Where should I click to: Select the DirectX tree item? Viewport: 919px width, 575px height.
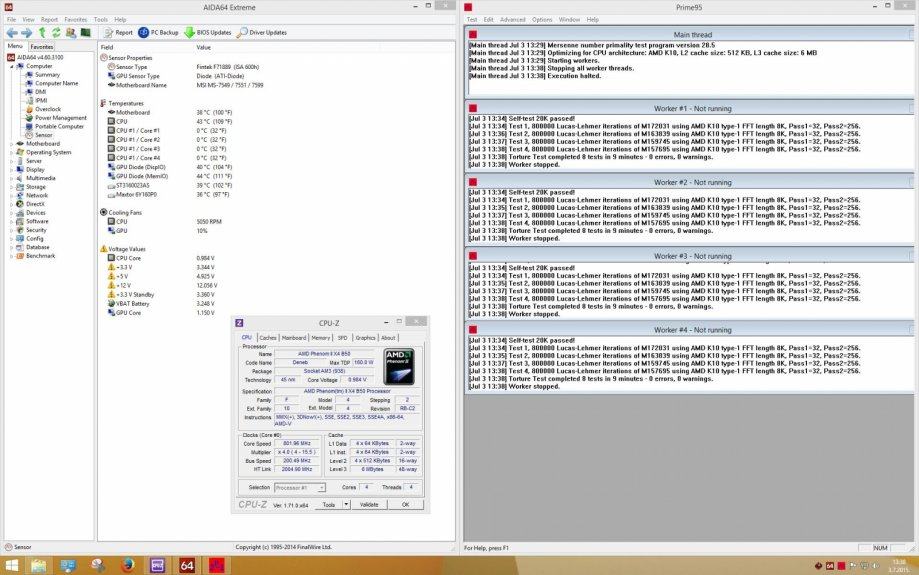pos(35,204)
